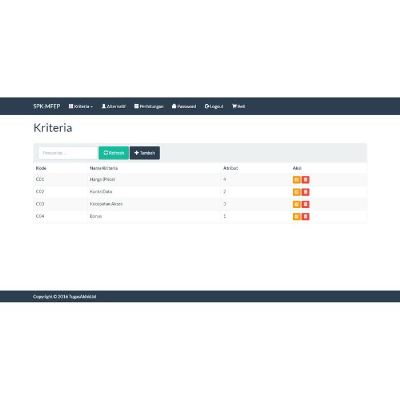This screenshot has height=400, width=400.
Task: Delete criteria C03 with red icon
Action: (306, 204)
